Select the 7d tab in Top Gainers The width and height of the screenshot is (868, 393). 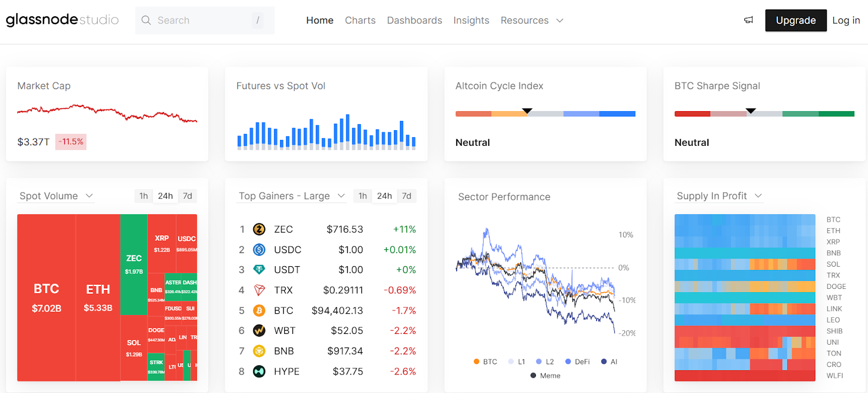(x=406, y=196)
